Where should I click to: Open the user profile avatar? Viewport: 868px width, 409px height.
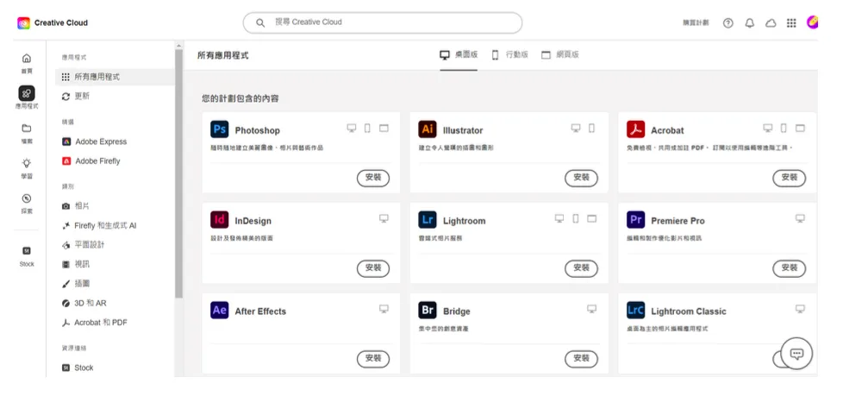[x=812, y=22]
